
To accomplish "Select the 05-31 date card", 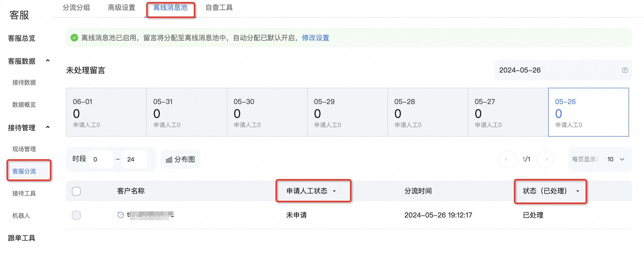I will 187,112.
